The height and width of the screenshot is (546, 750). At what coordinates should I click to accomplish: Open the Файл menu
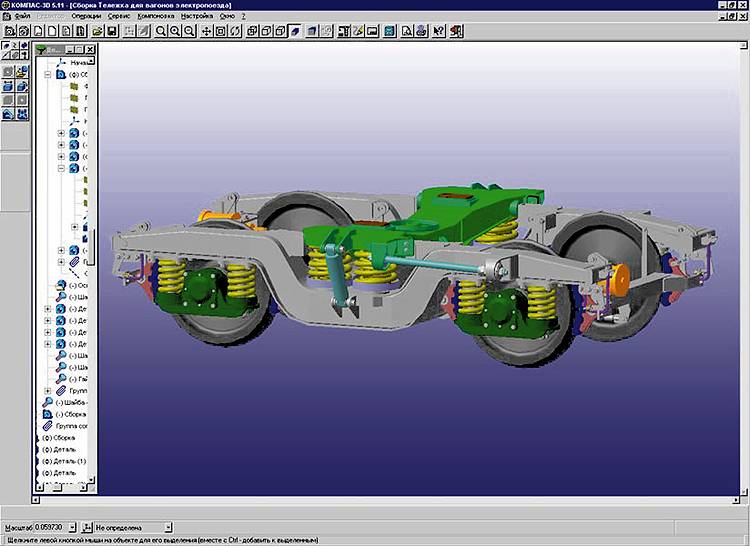point(22,16)
